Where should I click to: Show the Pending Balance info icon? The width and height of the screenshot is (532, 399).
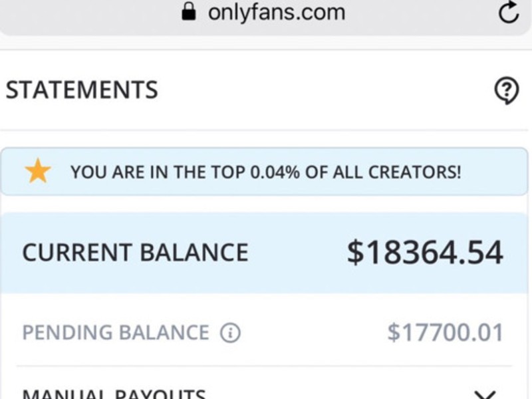tap(230, 332)
